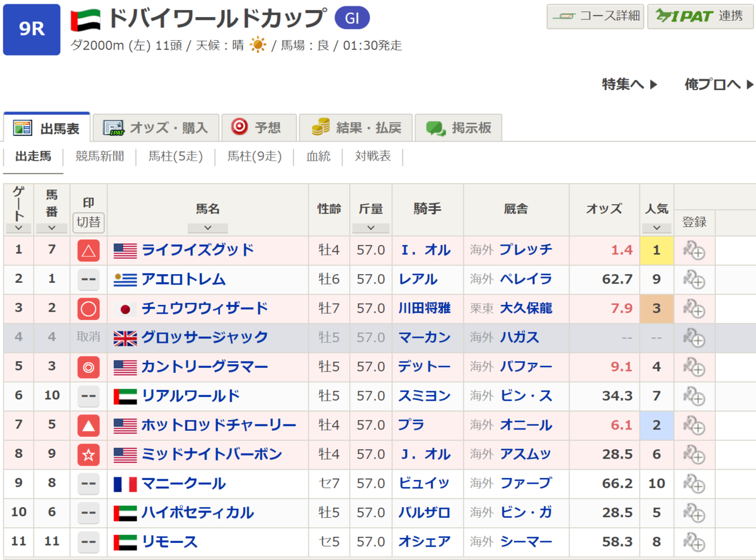Set prediction mark for リアルワールド
This screenshot has width=756, height=560.
click(89, 396)
